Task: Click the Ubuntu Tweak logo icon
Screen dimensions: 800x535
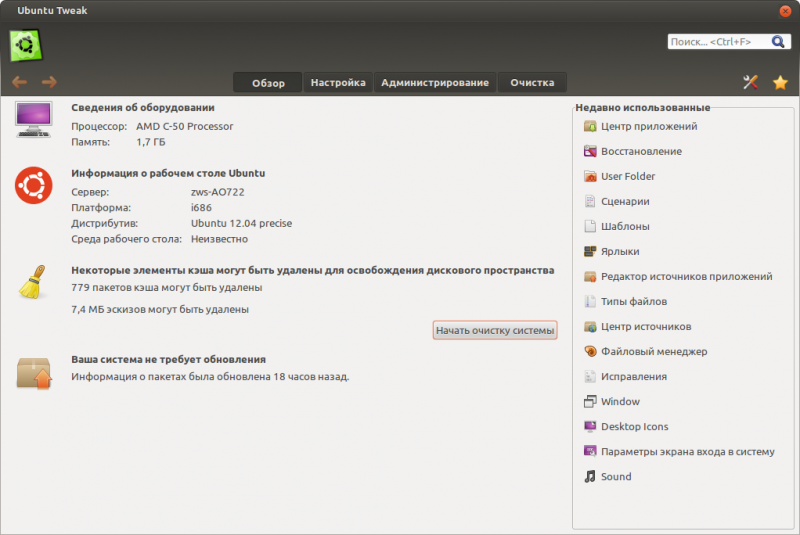Action: tap(26, 45)
